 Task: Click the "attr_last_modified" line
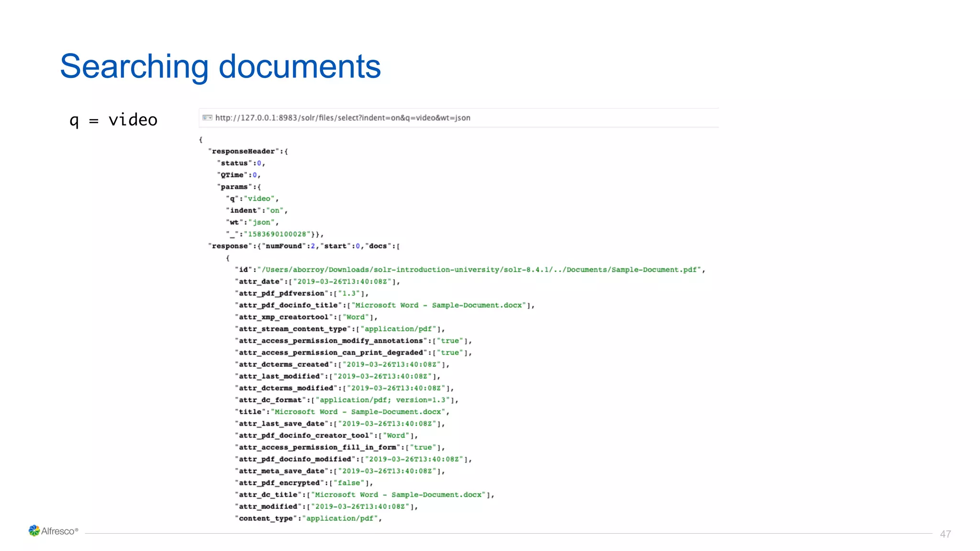pos(337,376)
